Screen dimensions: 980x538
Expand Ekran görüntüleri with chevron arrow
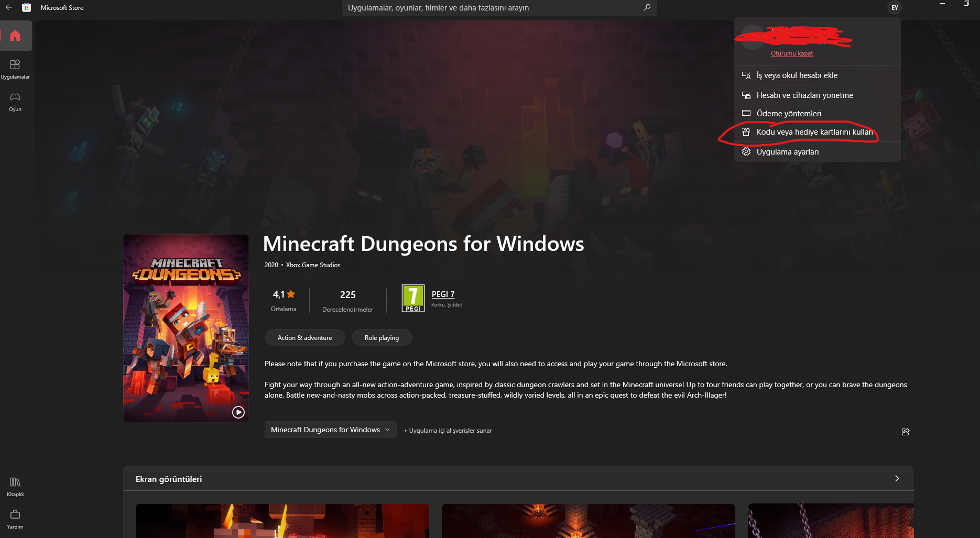tap(897, 478)
